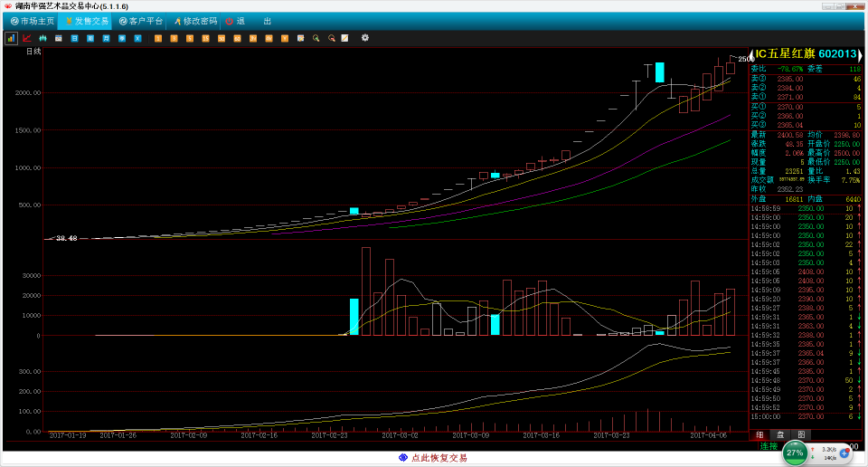Click the 15:00:00 trade record row
Screen dimensions: 868x467
[x=806, y=416]
